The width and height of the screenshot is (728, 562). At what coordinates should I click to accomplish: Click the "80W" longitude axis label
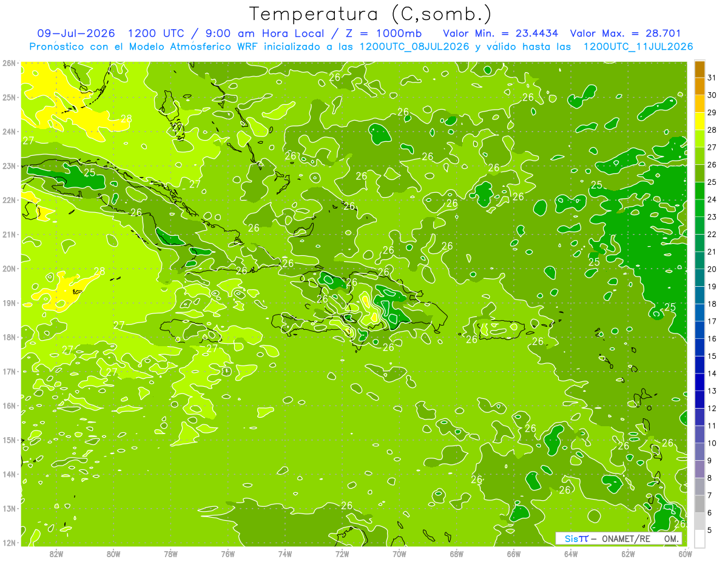(x=113, y=554)
